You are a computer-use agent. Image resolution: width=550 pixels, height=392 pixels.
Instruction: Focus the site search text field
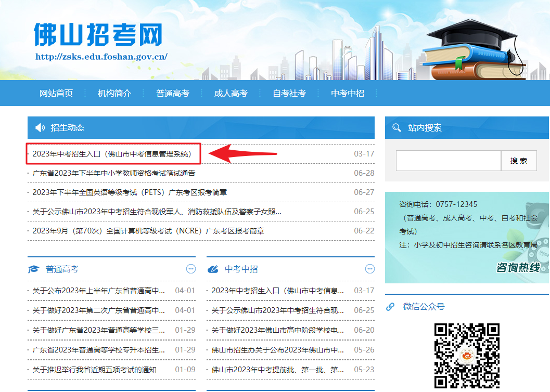tap(448, 161)
